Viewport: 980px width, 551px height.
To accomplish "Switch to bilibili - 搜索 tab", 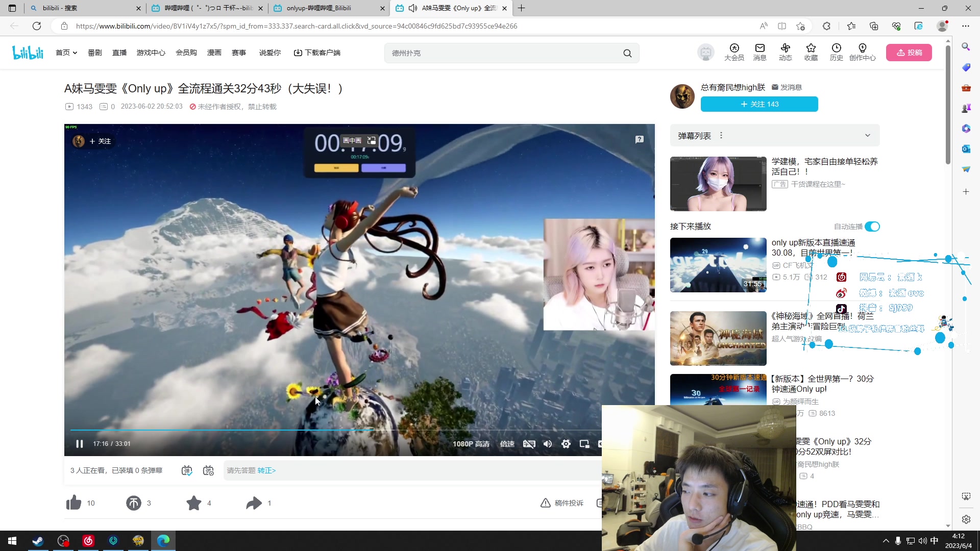I will (85, 8).
